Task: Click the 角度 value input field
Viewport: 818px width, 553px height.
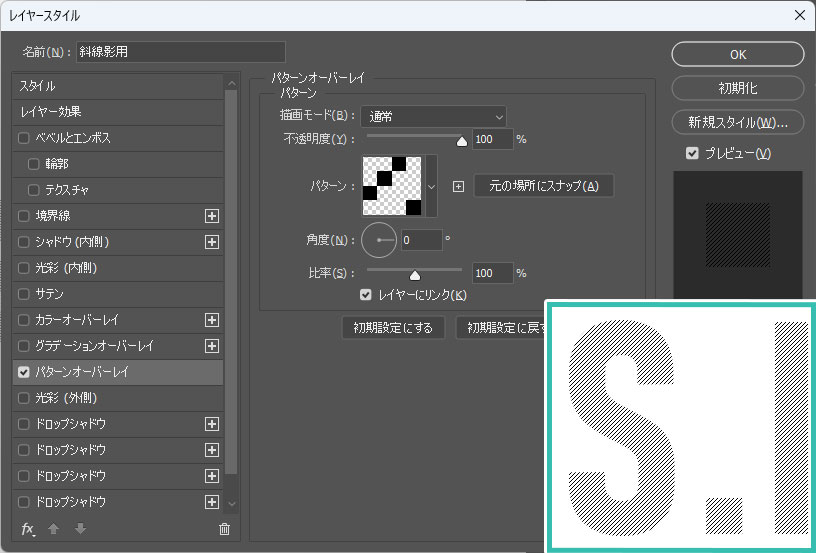Action: pos(422,240)
